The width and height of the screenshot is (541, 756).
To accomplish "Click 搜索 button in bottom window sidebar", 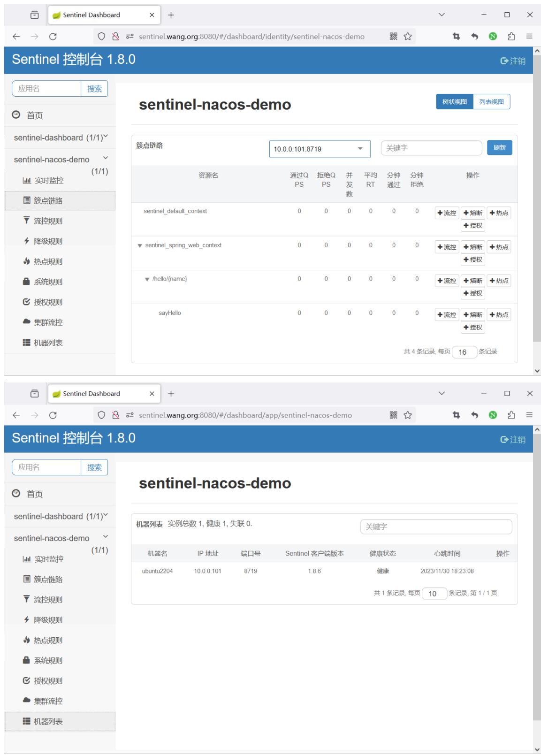I will [94, 467].
